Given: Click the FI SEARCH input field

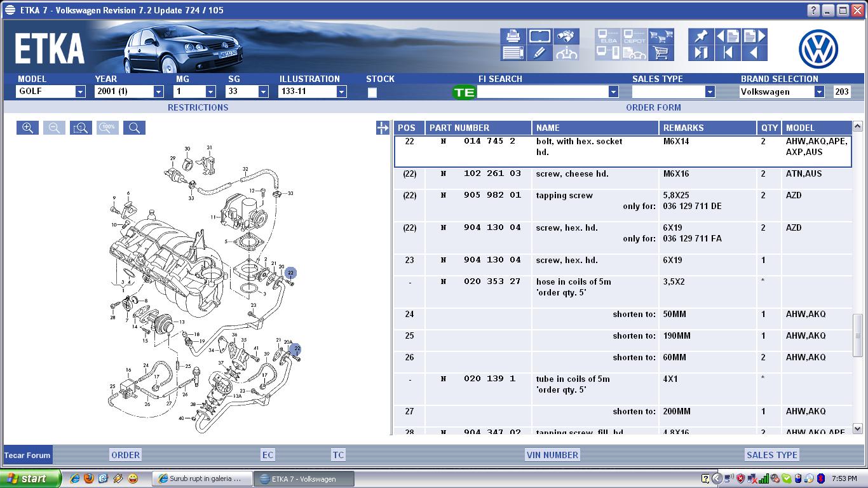Looking at the screenshot, I should tap(542, 92).
